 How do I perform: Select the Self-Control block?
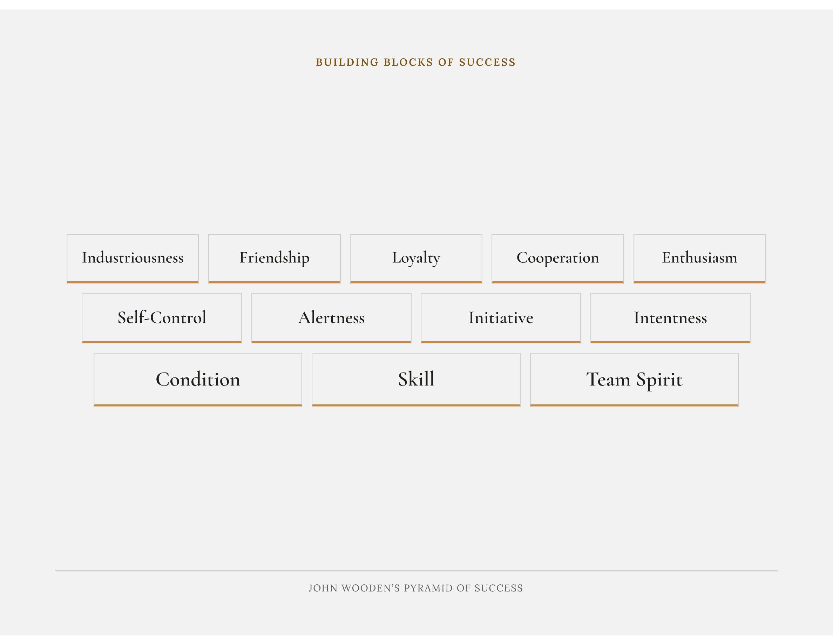coord(162,318)
